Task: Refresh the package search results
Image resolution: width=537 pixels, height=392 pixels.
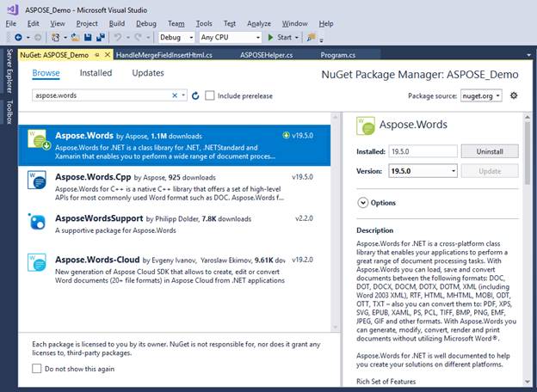Action: 195,95
